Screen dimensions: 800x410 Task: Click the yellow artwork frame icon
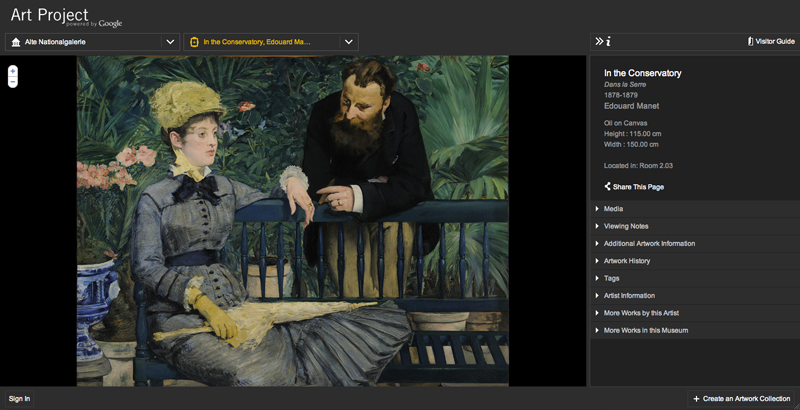[x=194, y=42]
